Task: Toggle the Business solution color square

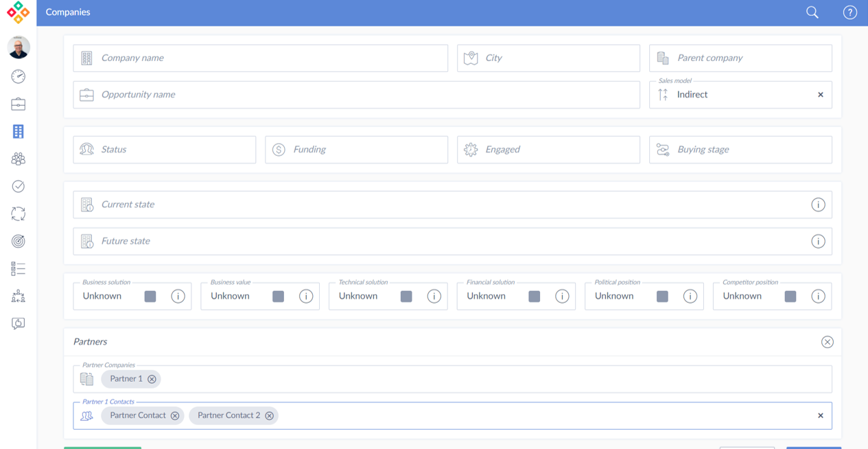Action: click(x=150, y=297)
